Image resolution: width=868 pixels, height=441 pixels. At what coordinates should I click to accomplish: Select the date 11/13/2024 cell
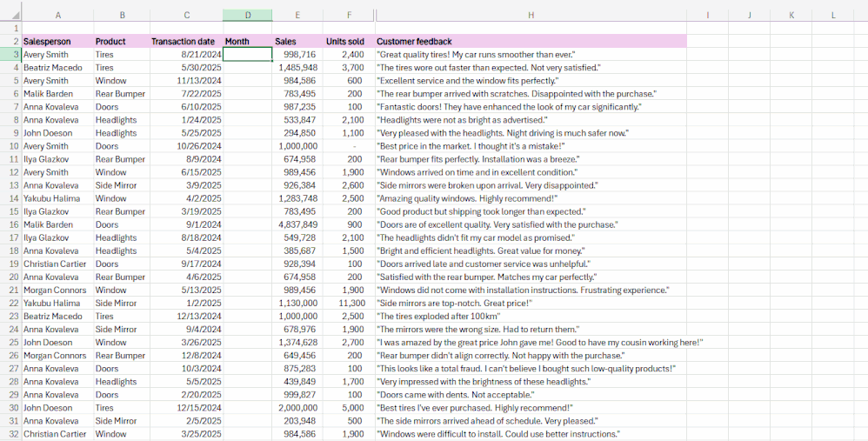186,81
